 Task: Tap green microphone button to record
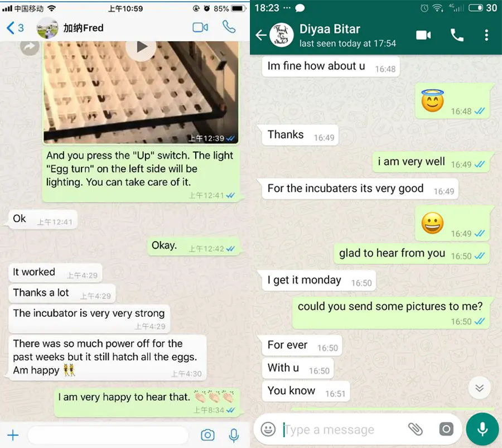482,429
